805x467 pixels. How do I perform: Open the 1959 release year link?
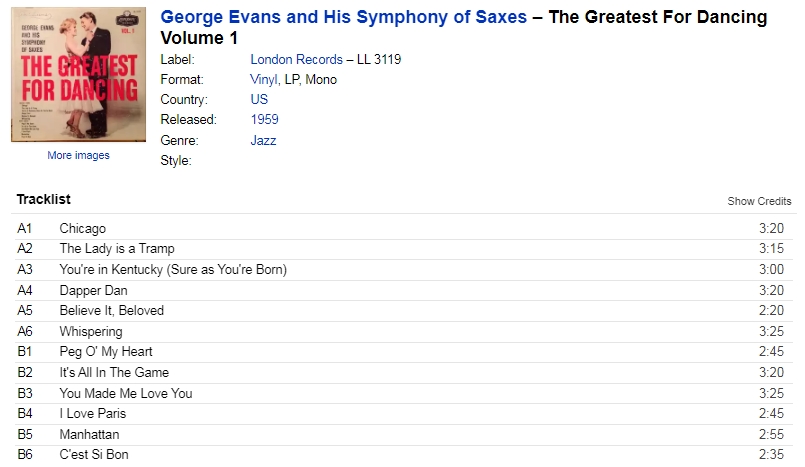[x=264, y=120]
